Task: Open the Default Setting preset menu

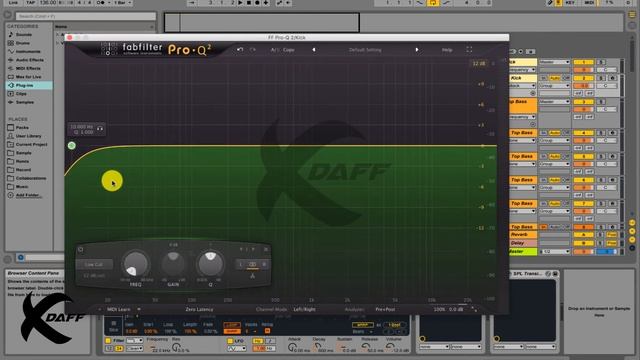Action: tap(365, 50)
